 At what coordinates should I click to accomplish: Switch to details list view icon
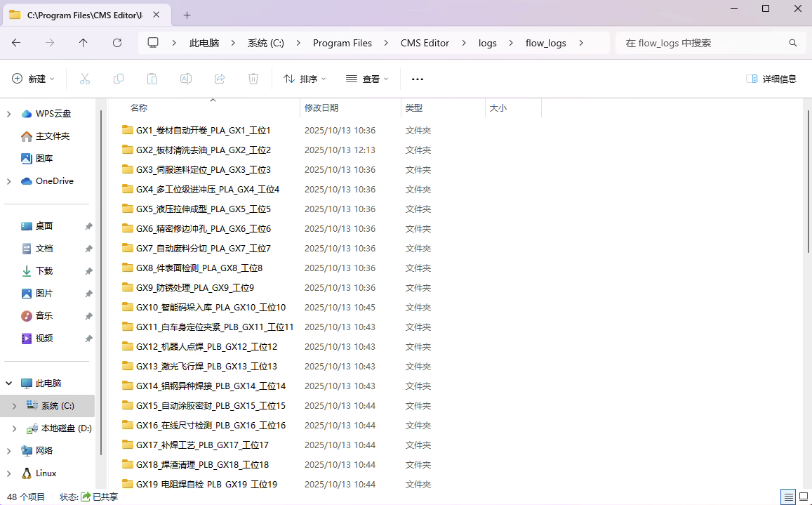(788, 497)
